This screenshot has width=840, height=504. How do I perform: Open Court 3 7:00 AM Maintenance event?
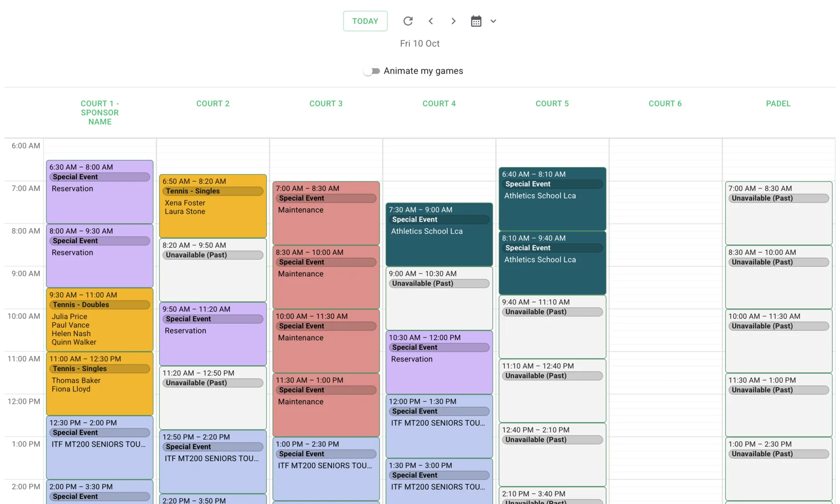point(326,213)
